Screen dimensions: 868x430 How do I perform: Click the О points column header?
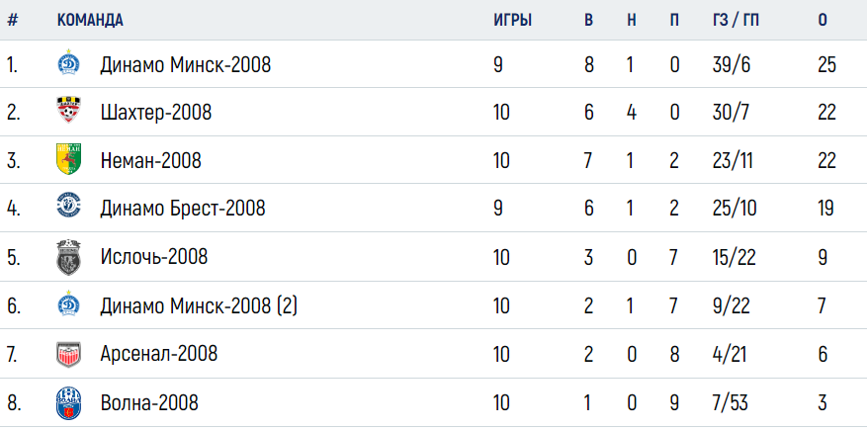(x=823, y=21)
